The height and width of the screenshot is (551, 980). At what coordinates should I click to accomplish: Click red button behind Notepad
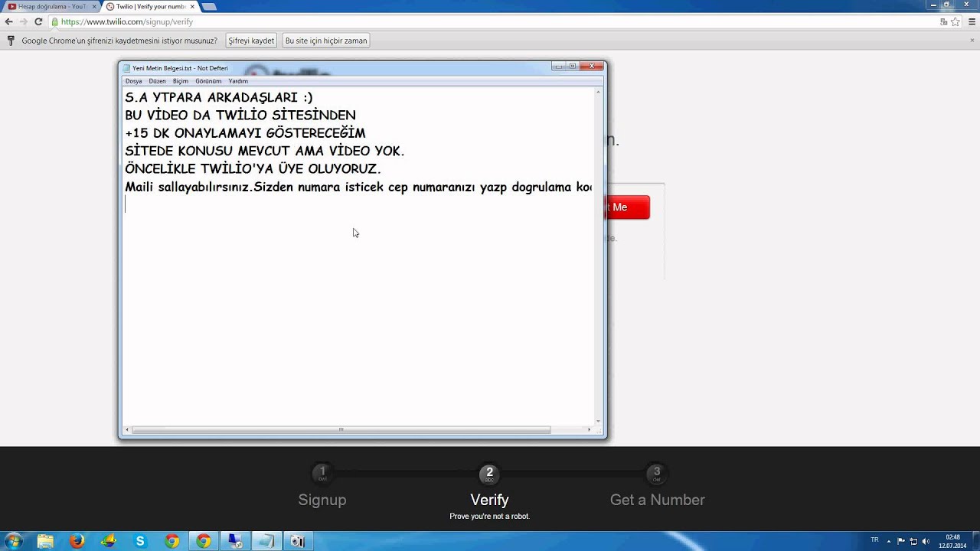(x=628, y=207)
